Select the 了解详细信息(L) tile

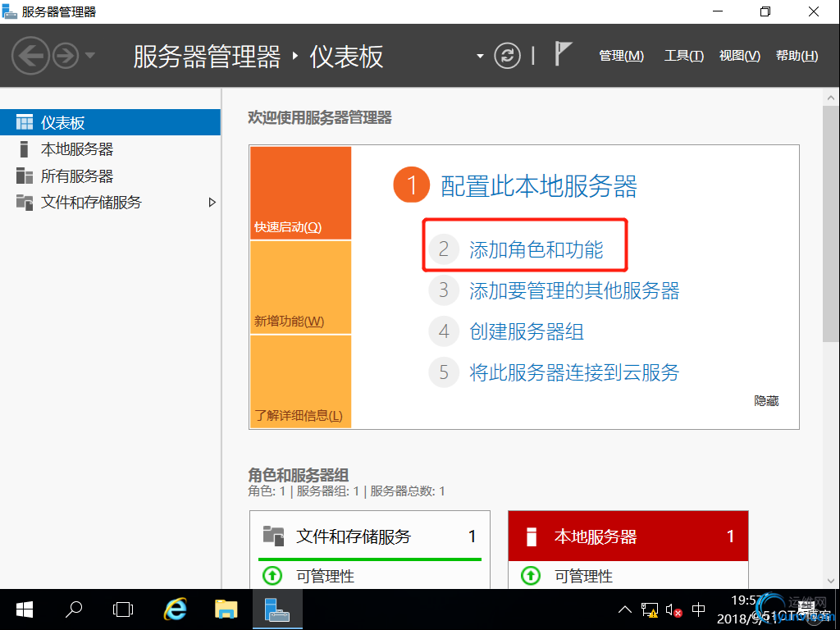click(x=300, y=381)
